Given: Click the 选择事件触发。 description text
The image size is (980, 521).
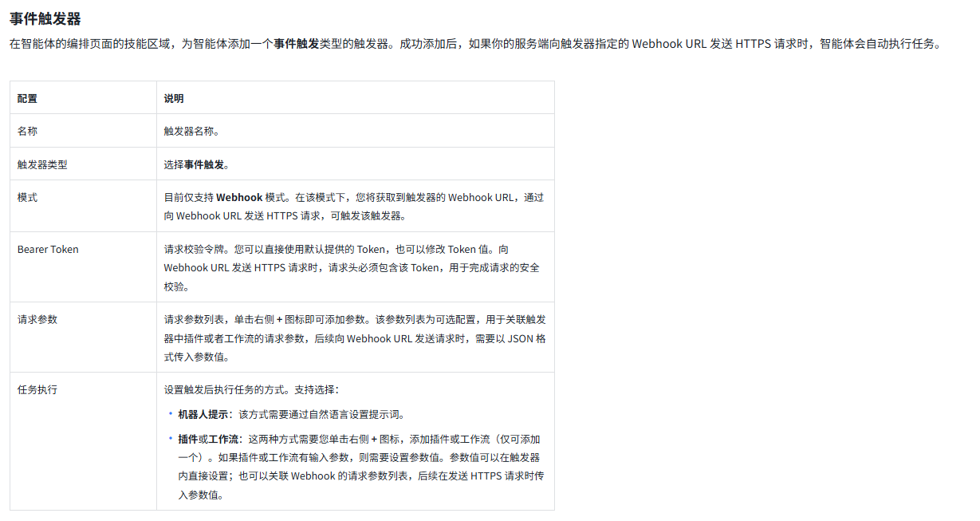Looking at the screenshot, I should 197,164.
